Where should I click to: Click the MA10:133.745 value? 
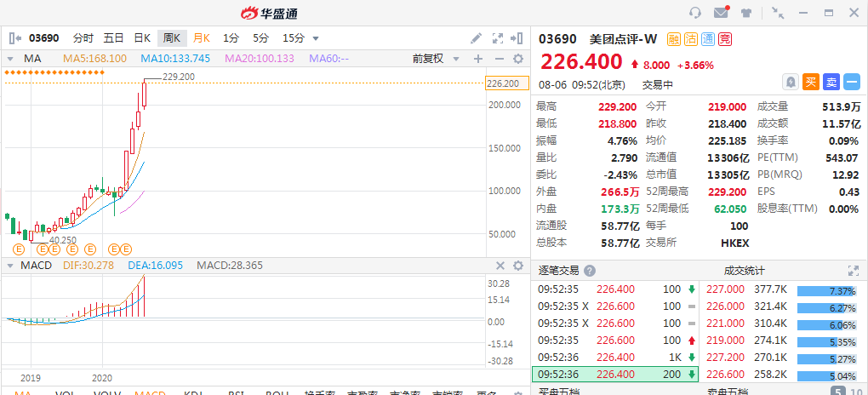pyautogui.click(x=175, y=59)
